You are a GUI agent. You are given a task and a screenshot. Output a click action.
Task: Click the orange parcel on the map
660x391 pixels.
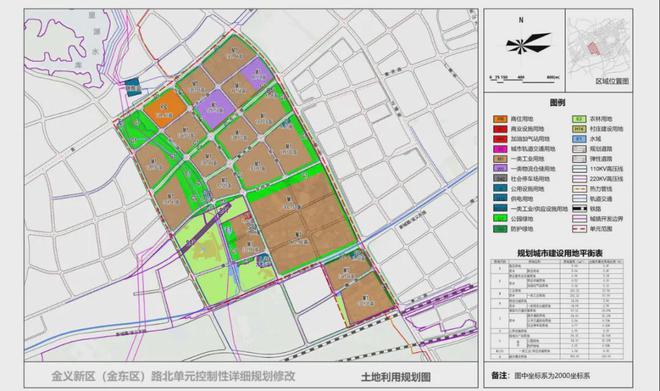coord(165,108)
